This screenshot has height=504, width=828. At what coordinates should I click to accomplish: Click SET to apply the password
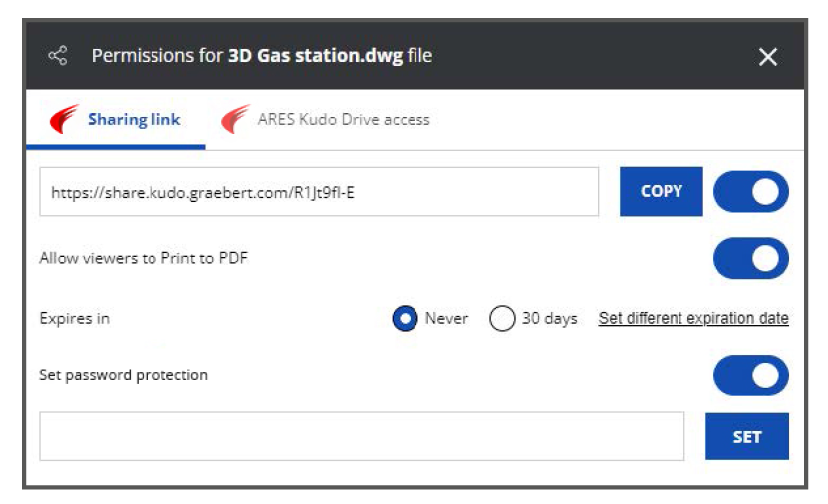point(747,436)
